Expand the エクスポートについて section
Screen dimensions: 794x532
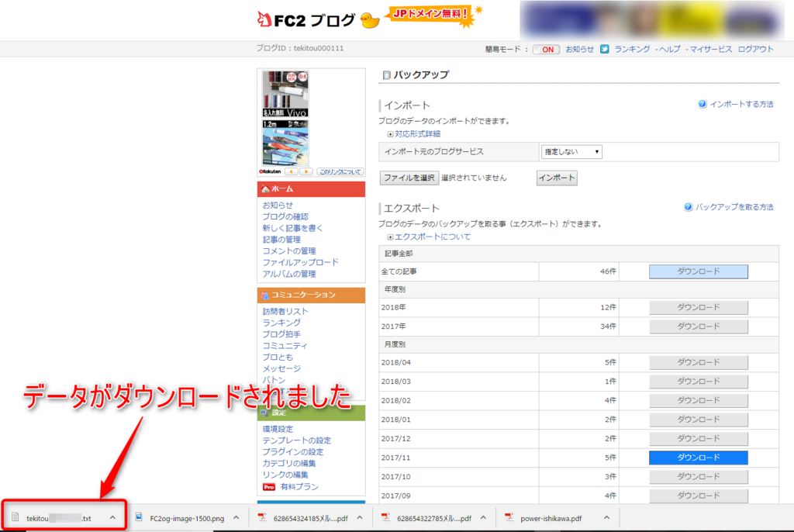point(389,237)
